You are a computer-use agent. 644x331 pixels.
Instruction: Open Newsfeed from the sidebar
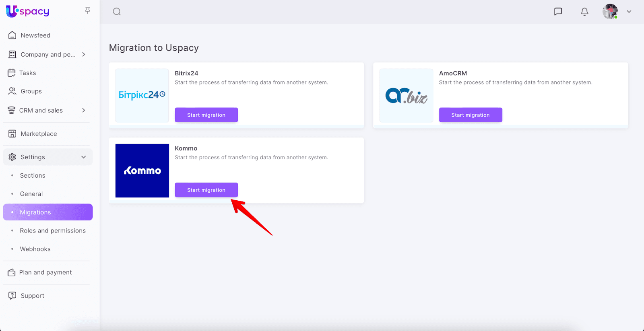coord(35,35)
